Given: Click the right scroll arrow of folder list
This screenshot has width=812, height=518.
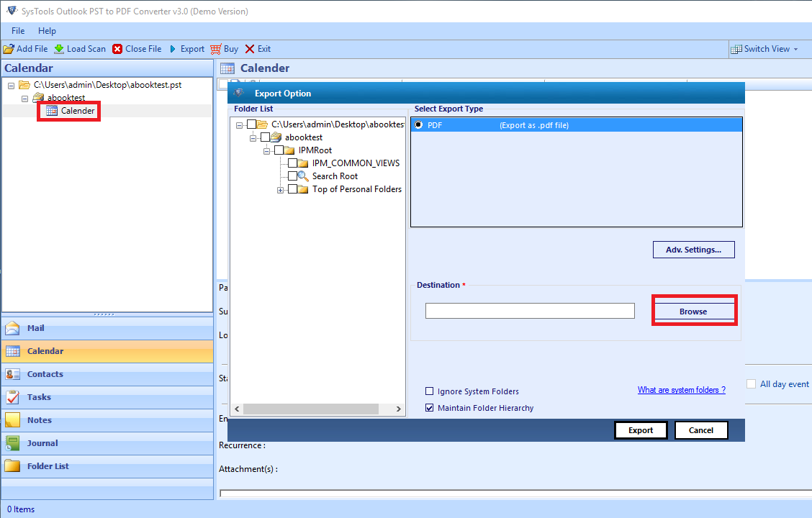Looking at the screenshot, I should coord(398,409).
